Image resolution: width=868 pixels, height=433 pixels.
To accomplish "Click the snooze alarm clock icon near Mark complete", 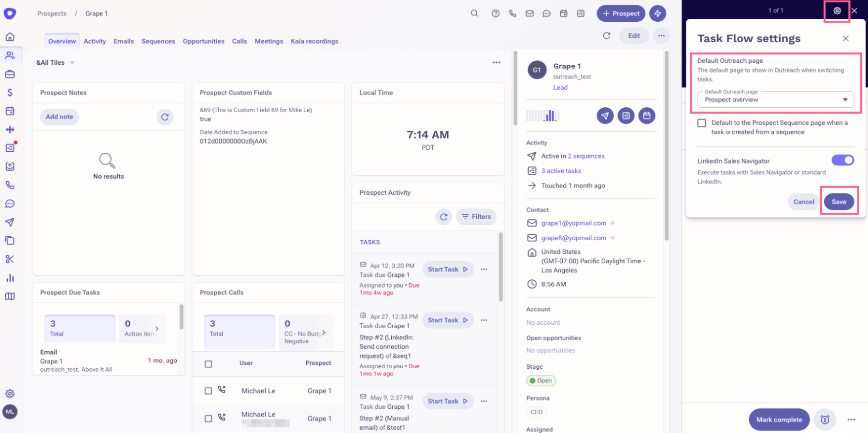I will [825, 419].
